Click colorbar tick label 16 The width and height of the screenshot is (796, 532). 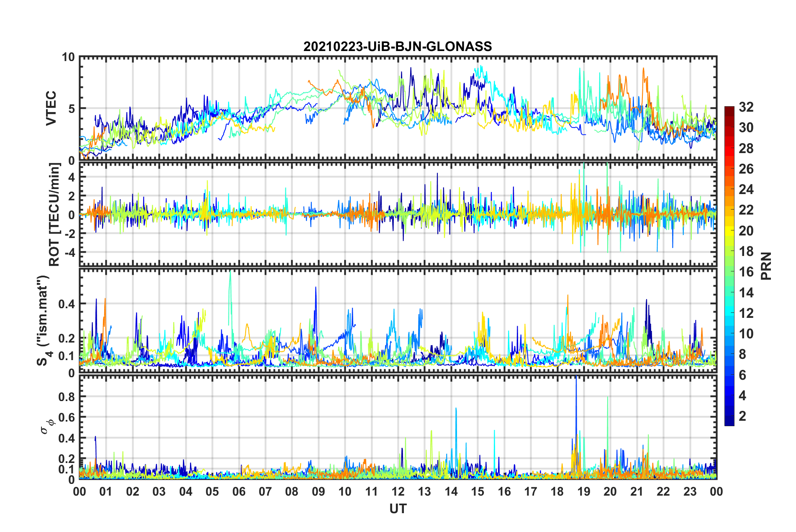click(746, 272)
